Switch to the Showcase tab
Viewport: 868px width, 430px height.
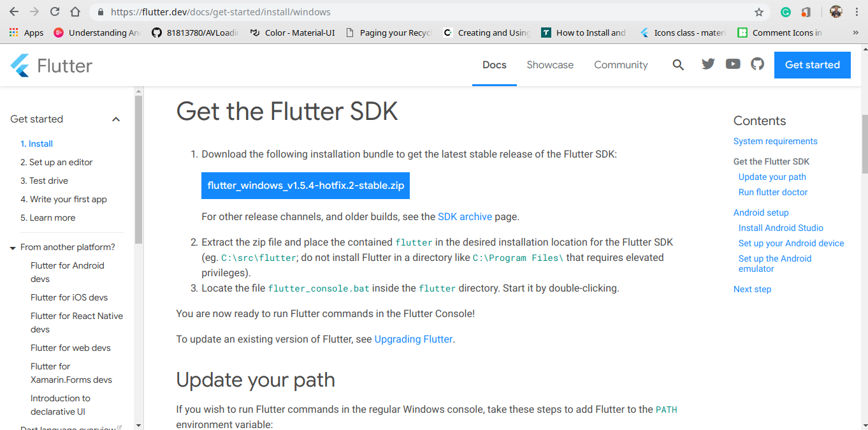click(550, 65)
